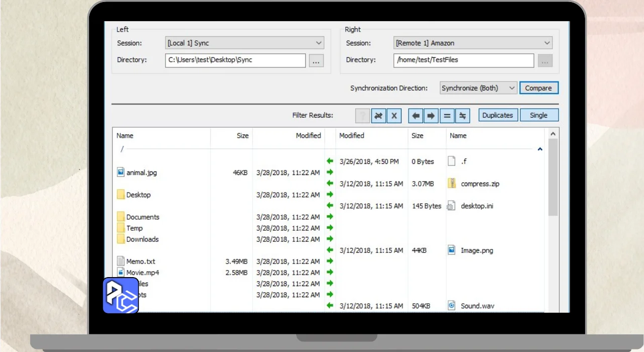Click the not-equal filter icon
This screenshot has height=352, width=644.
coord(462,116)
